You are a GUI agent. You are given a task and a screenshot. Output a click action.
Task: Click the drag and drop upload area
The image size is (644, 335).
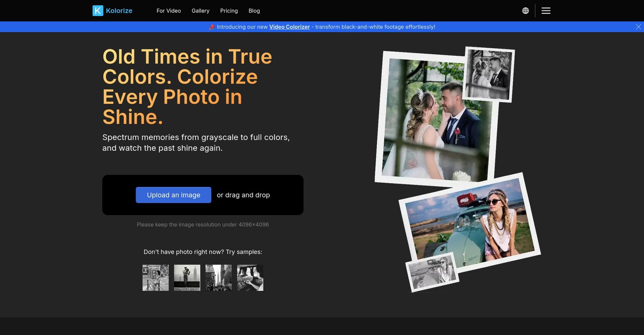(x=243, y=195)
